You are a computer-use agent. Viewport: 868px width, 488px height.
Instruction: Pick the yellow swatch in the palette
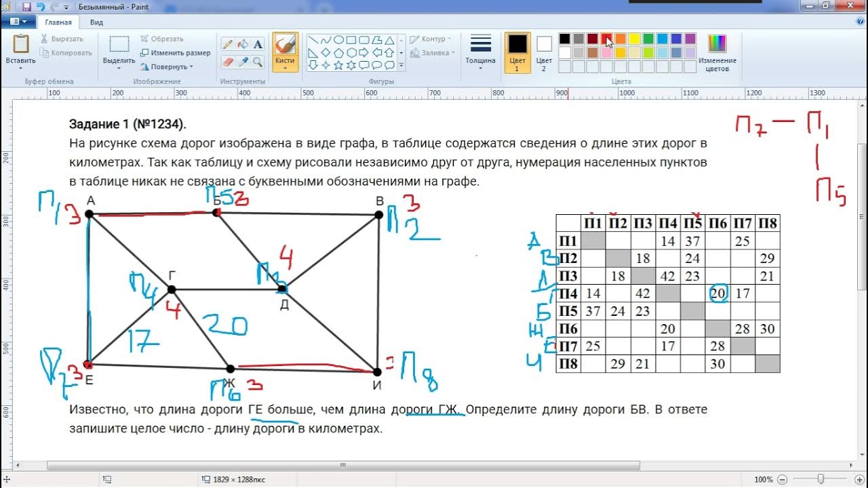[x=634, y=39]
